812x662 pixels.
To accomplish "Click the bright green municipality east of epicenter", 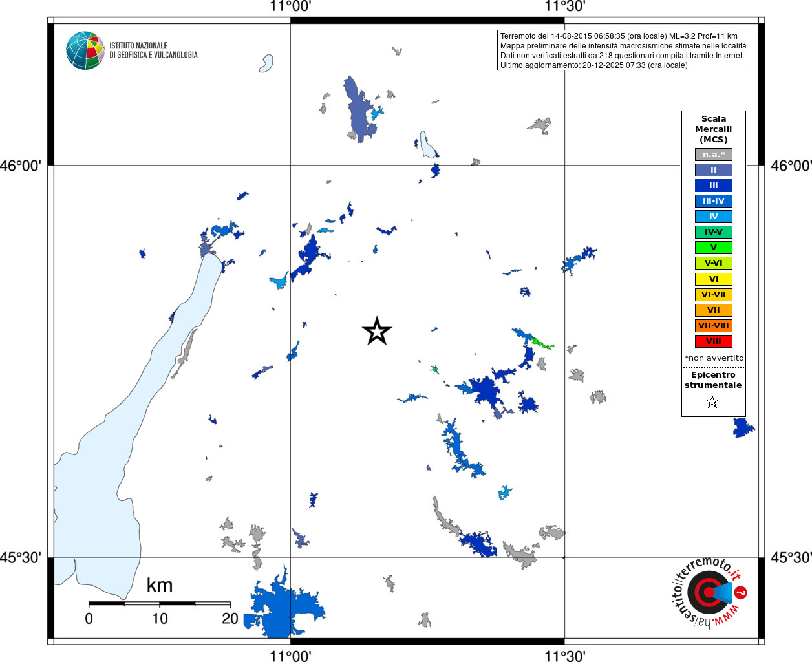I will [x=542, y=343].
